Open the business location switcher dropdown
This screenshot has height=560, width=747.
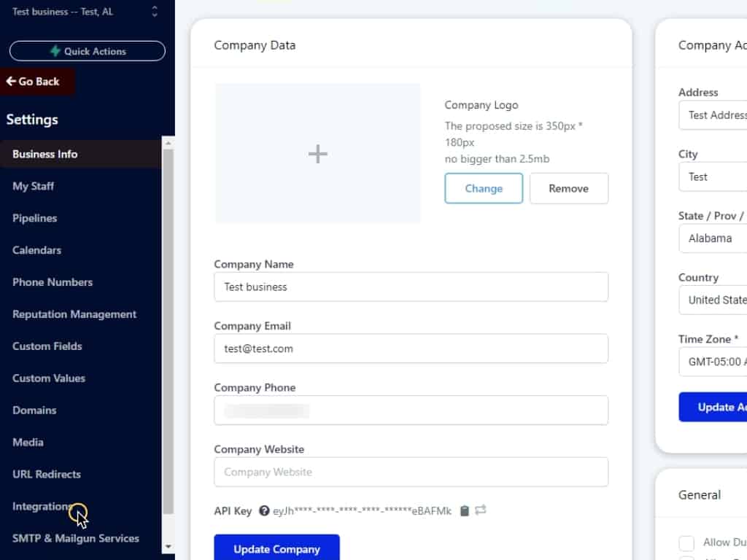point(154,12)
